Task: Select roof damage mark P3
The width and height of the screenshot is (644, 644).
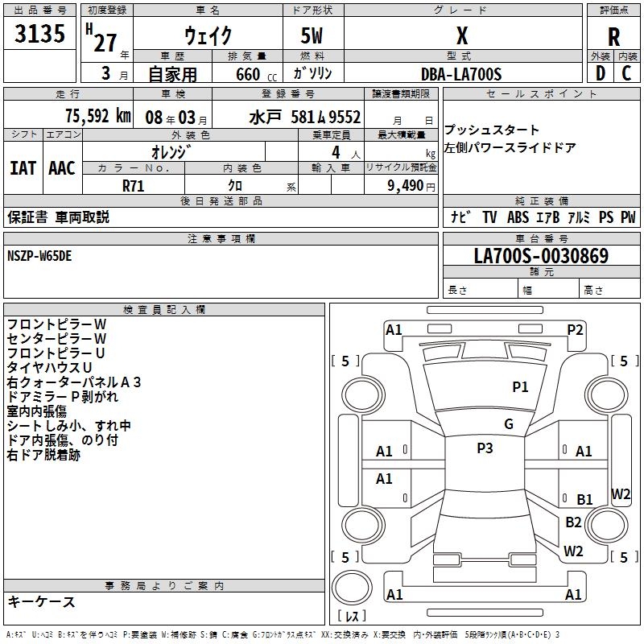Action: [x=485, y=448]
